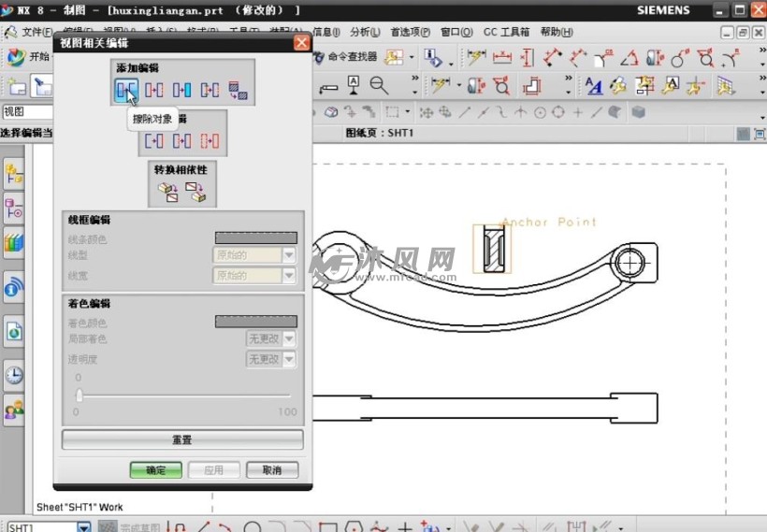This screenshot has width=767, height=532.
Task: Open the 命令查找器 command finder
Action: coord(346,57)
